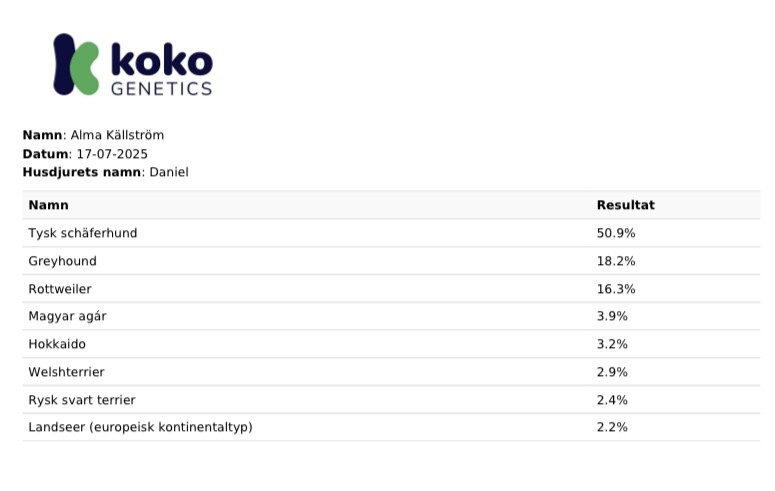Select the Tysk schäferhund row

391,233
